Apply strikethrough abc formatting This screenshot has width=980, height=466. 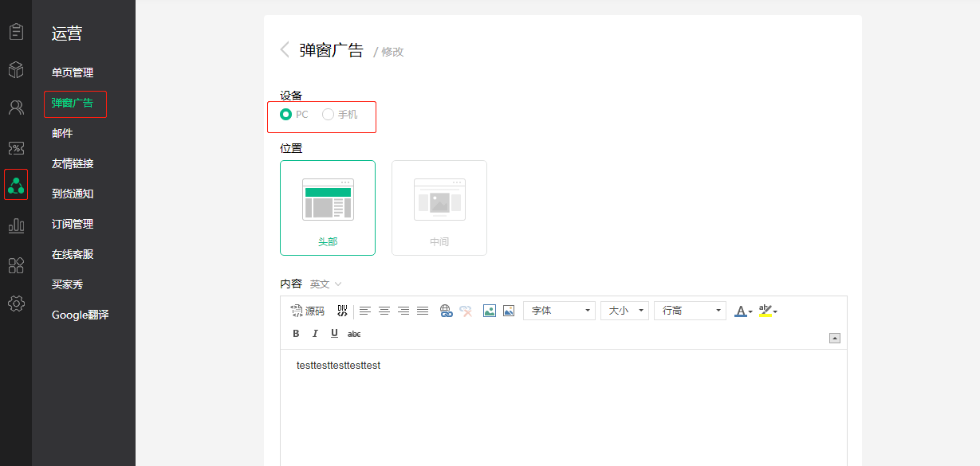pos(355,333)
